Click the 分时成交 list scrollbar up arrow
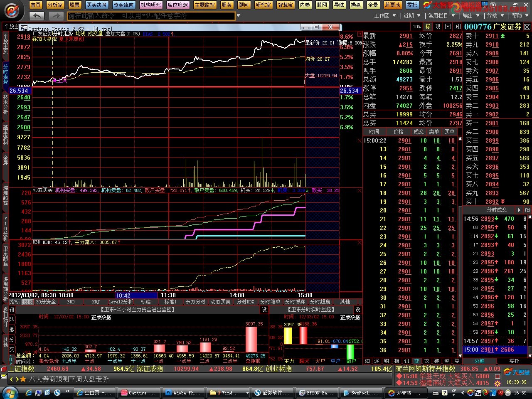This screenshot has width=532, height=399. click(x=529, y=217)
